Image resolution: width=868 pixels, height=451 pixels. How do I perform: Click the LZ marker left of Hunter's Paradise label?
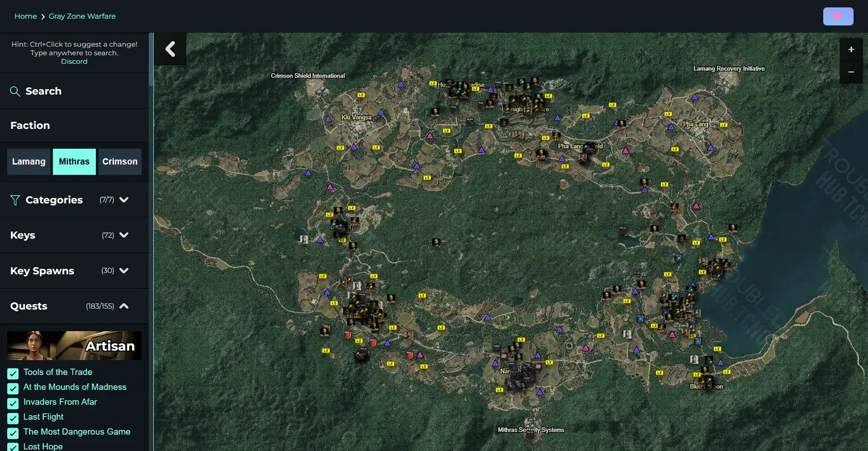click(432, 83)
